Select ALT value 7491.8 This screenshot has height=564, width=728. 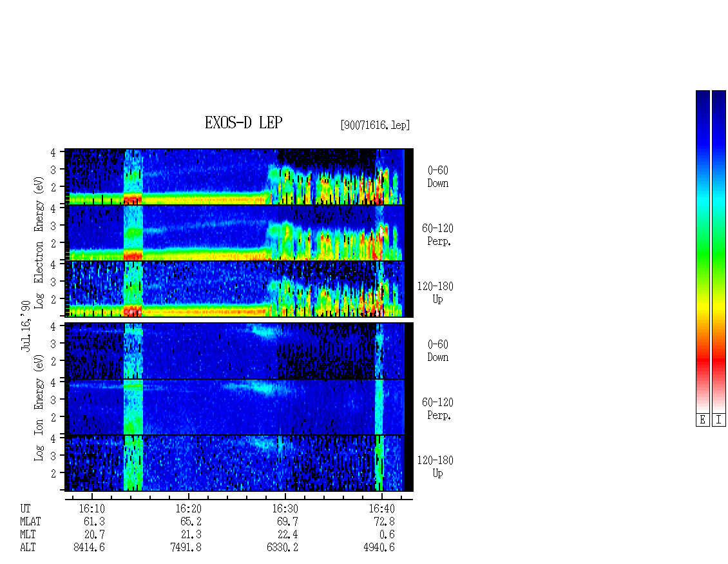point(186,548)
